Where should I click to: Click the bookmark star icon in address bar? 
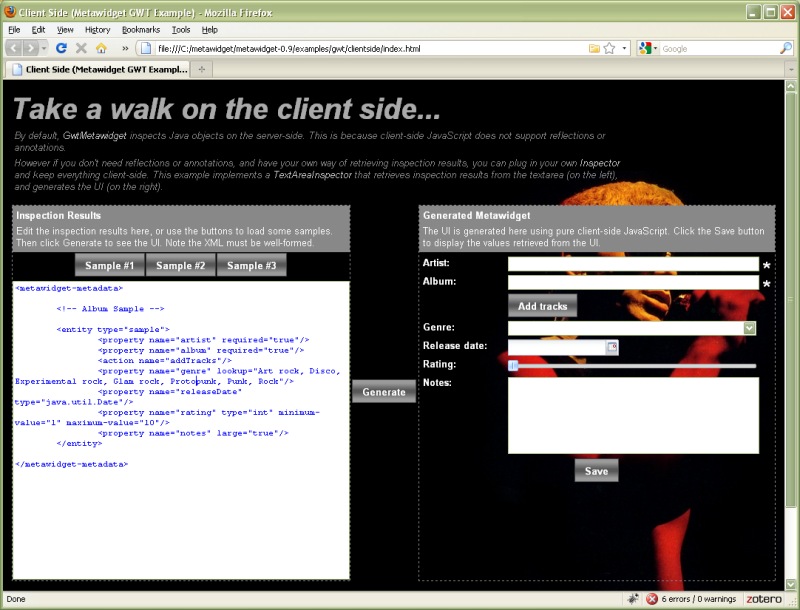point(607,47)
